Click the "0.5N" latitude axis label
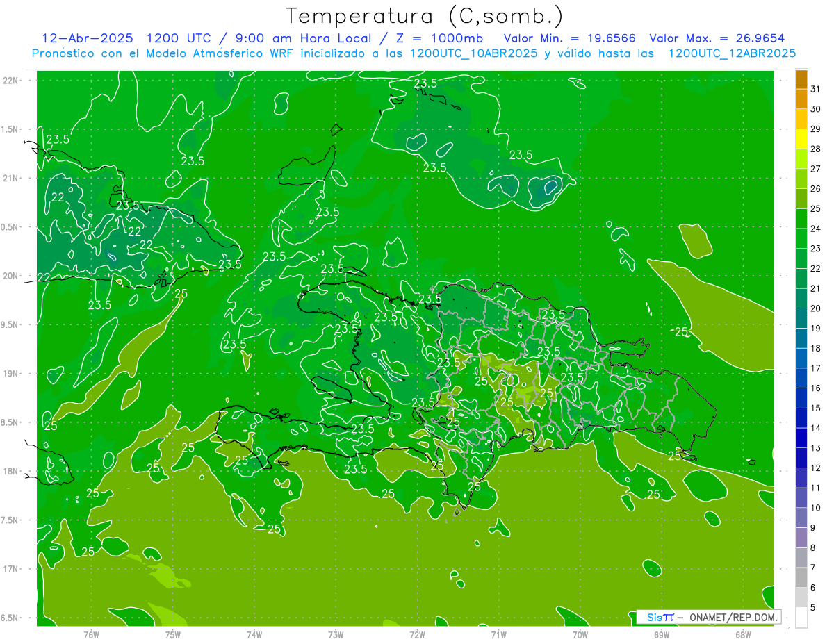The width and height of the screenshot is (834, 644). tap(10, 227)
